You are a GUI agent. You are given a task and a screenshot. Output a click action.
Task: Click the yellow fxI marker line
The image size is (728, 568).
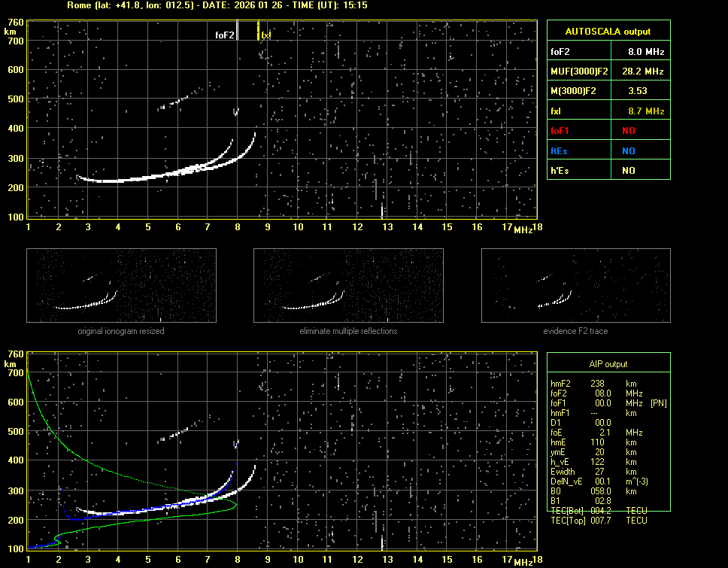[258, 30]
